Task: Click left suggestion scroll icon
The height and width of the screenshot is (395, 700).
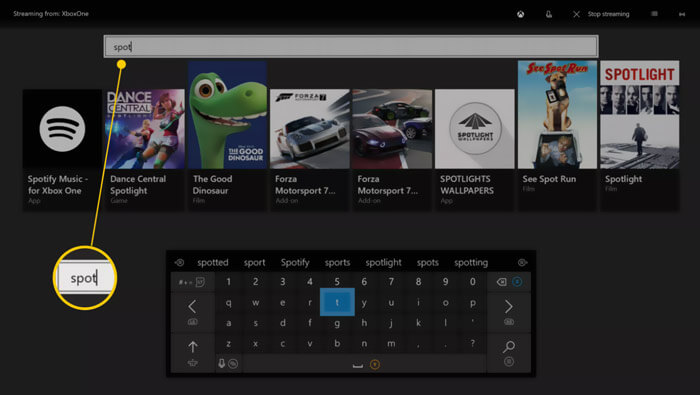Action: 179,262
